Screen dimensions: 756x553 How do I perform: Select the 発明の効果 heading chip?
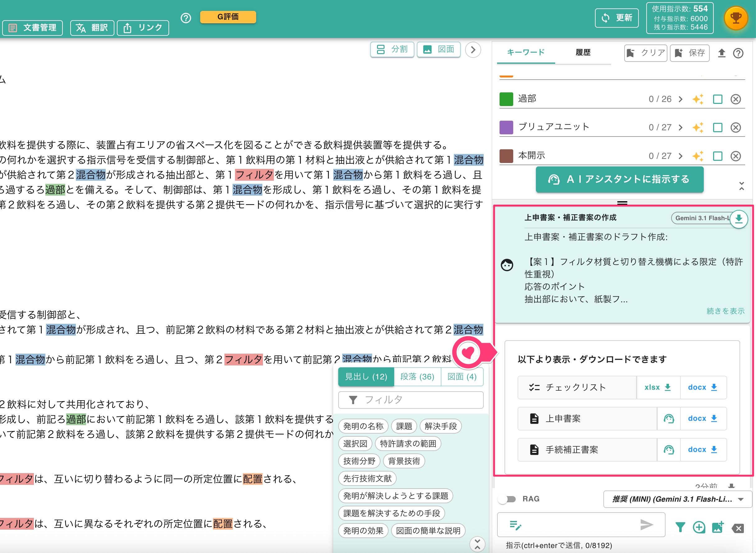point(363,531)
